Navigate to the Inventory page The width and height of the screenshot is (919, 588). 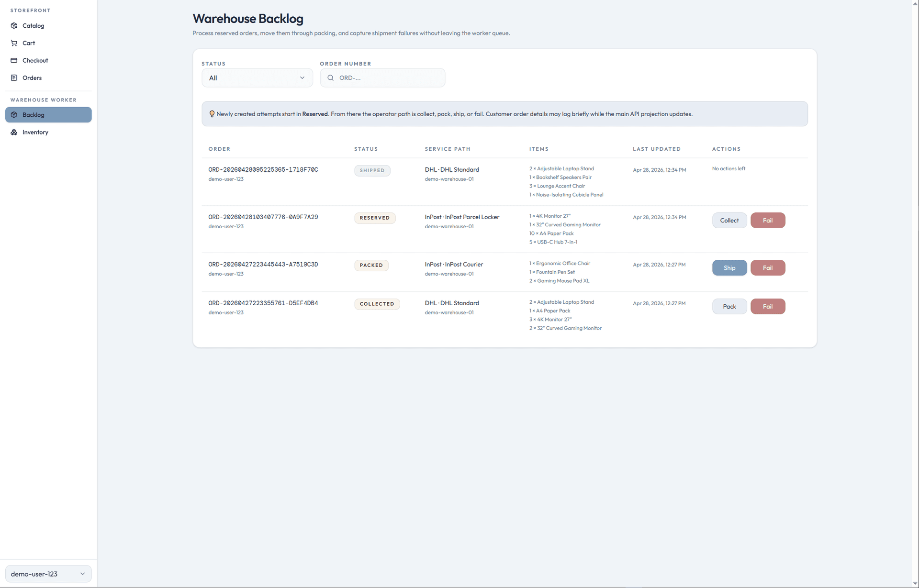[x=34, y=132]
